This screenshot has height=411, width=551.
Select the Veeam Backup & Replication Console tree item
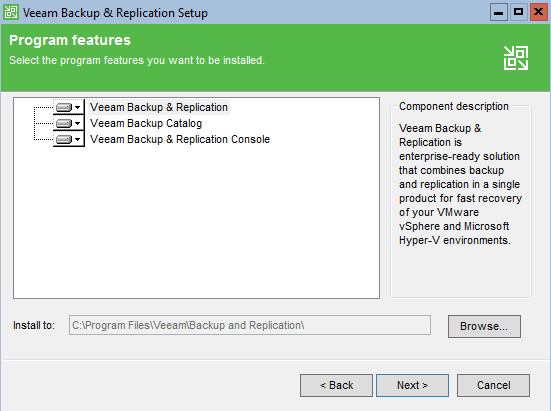pos(180,139)
